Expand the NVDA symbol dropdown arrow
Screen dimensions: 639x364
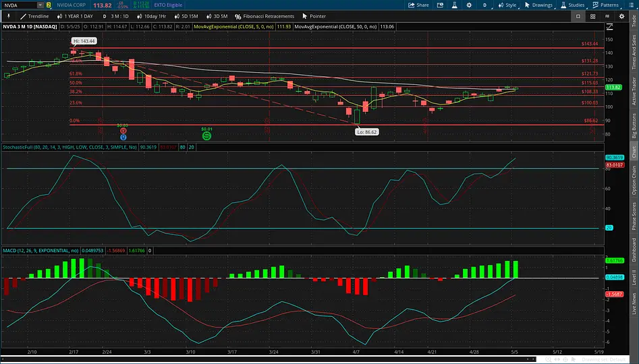click(39, 5)
